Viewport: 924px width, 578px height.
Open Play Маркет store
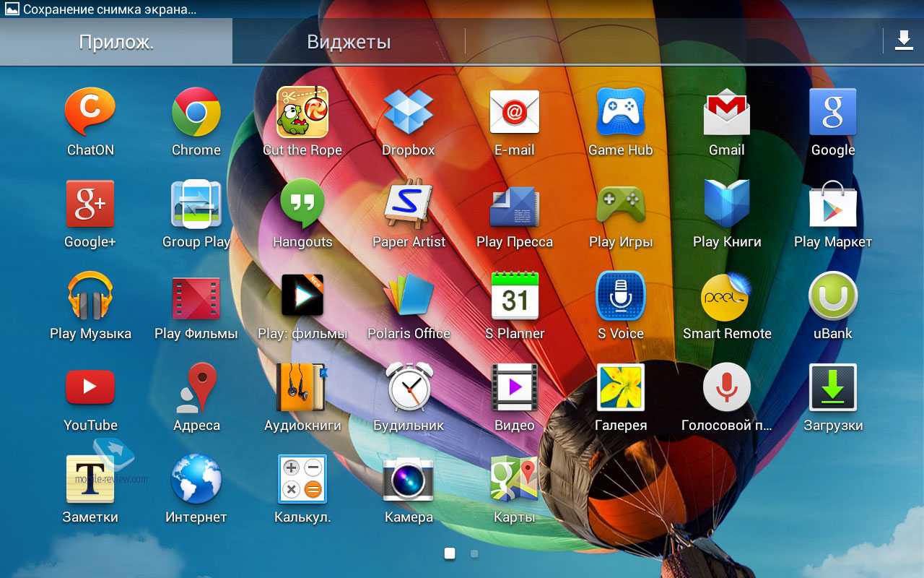pos(833,204)
